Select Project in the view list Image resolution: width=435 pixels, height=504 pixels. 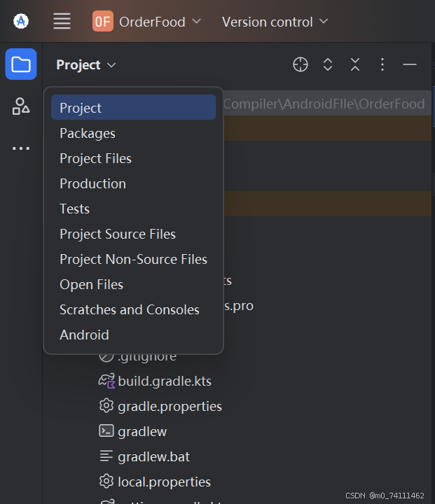[x=134, y=107]
